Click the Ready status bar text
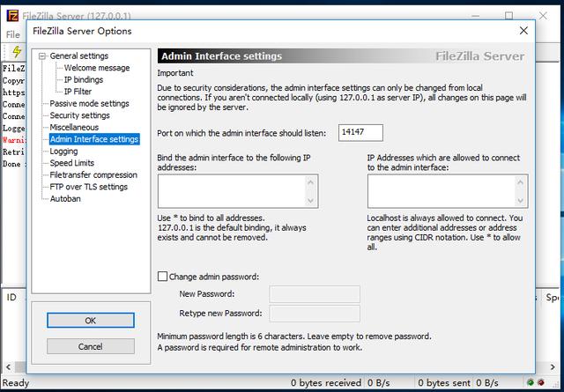 click(16, 382)
